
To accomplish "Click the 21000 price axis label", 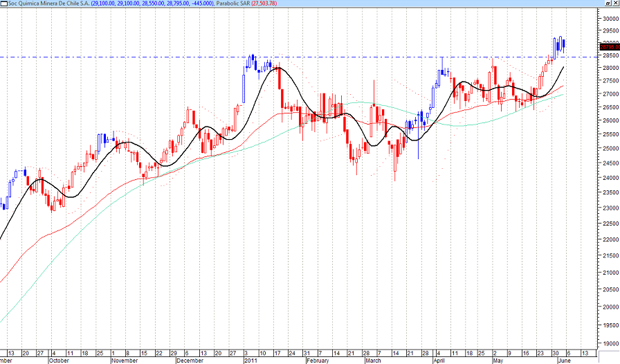I will [x=611, y=273].
